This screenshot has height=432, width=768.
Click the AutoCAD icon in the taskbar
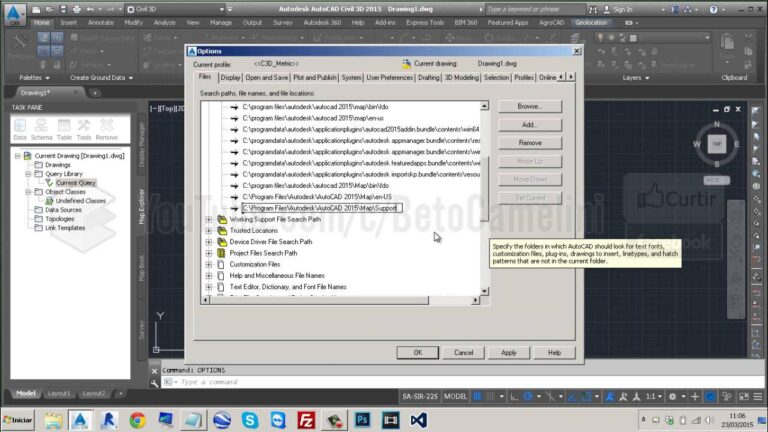coord(80,420)
